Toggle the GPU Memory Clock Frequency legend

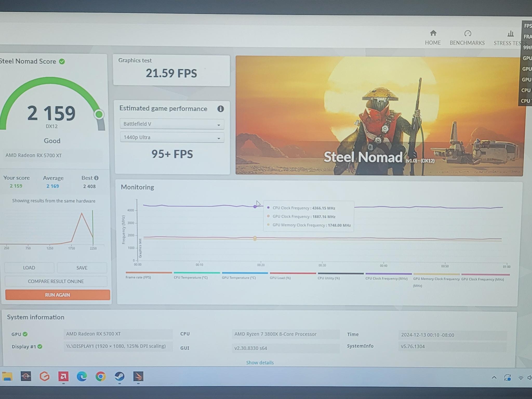436,280
